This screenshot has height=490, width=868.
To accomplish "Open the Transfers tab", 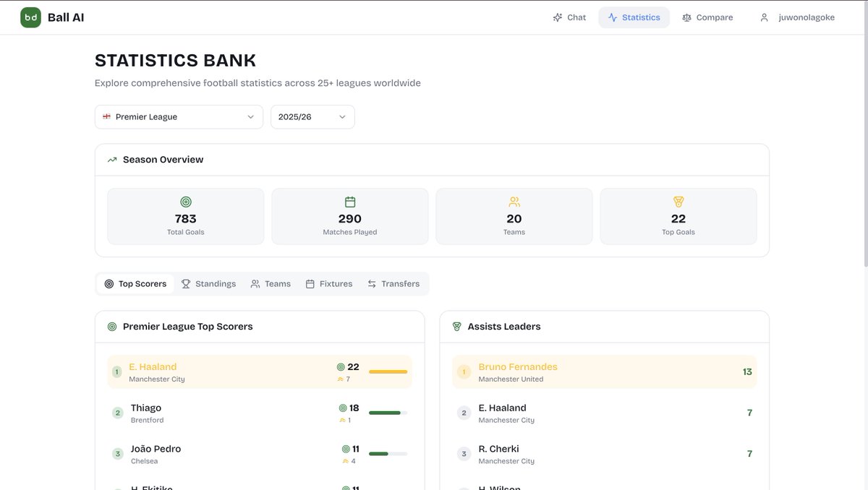I will tap(393, 284).
